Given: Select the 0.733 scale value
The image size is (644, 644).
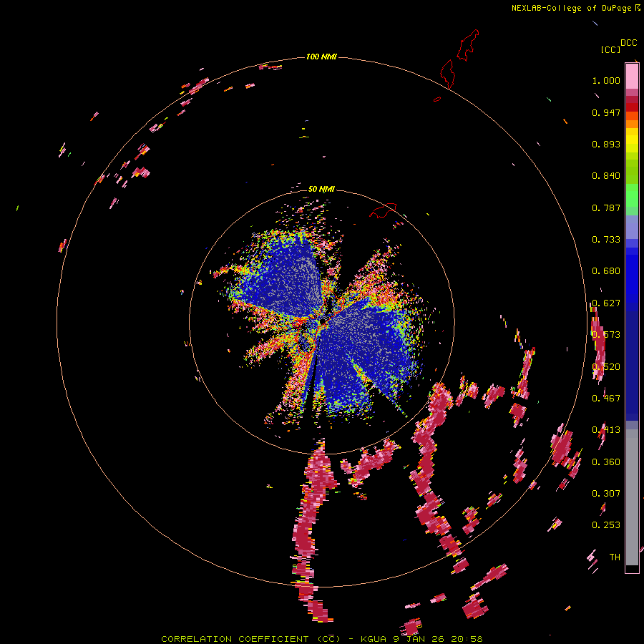Looking at the screenshot, I should click(606, 240).
